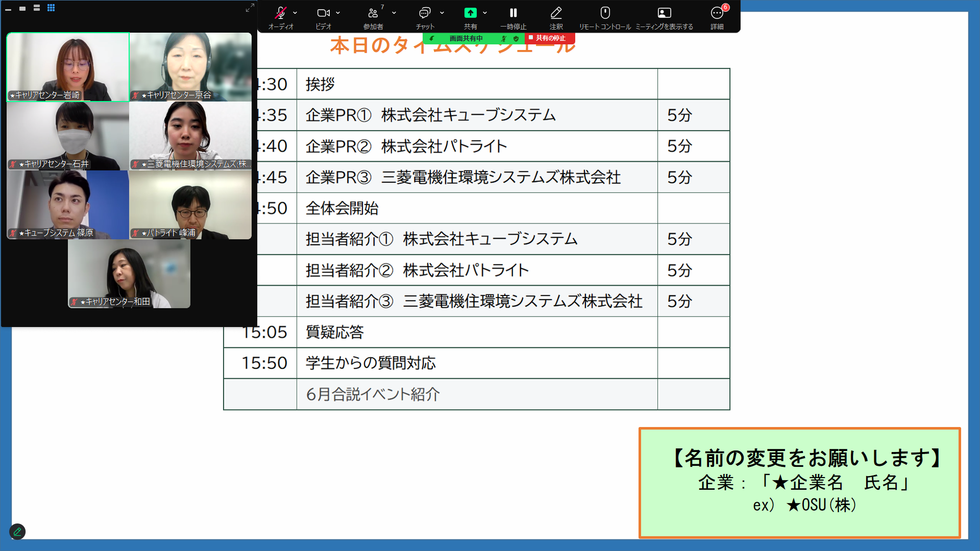Select パトライト 峰浦 video tile

coord(190,205)
